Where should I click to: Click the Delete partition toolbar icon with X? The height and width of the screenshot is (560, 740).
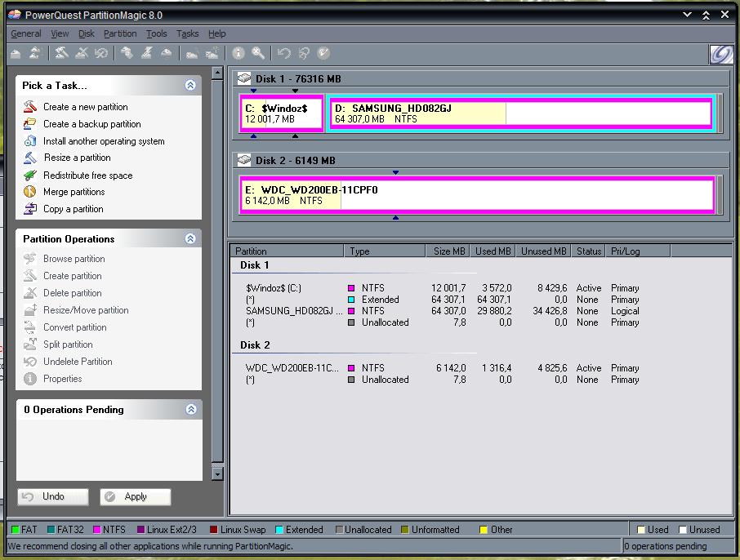point(81,53)
